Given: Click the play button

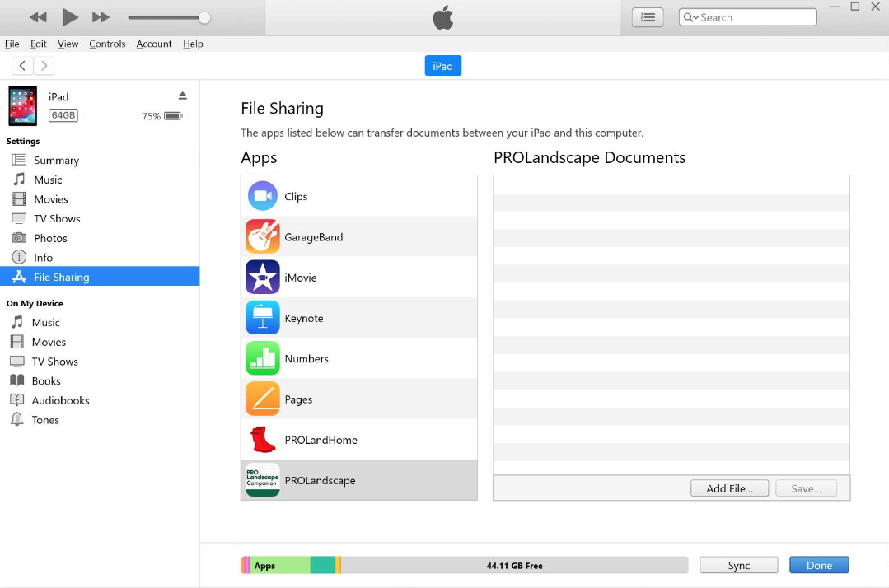Looking at the screenshot, I should point(70,17).
